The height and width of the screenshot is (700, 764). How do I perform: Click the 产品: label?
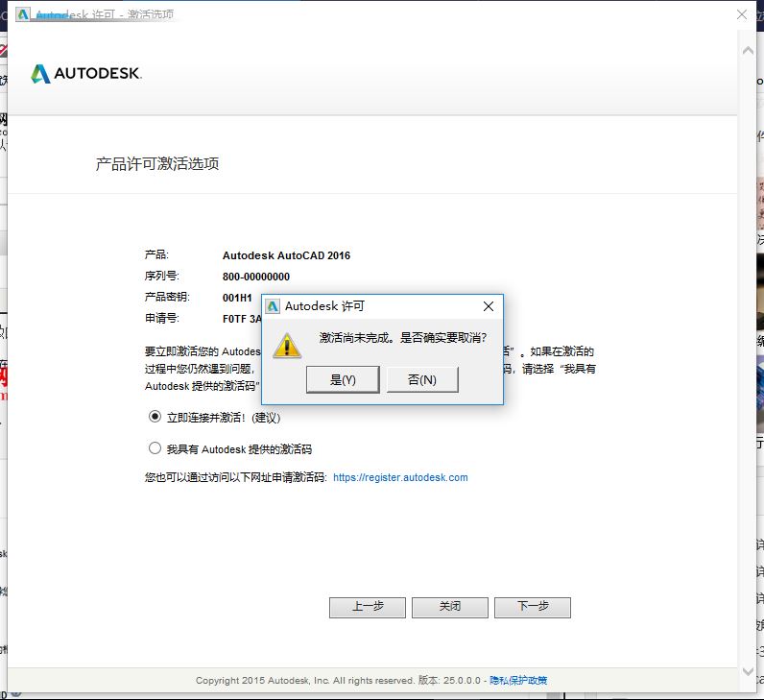coord(156,254)
